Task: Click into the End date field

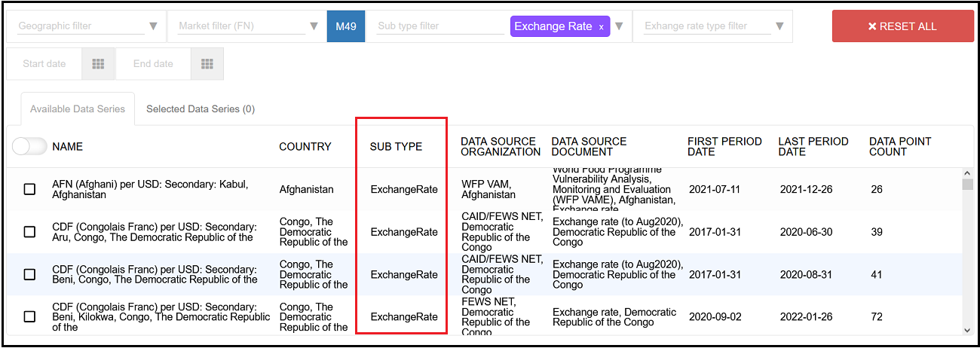Action: pos(153,64)
